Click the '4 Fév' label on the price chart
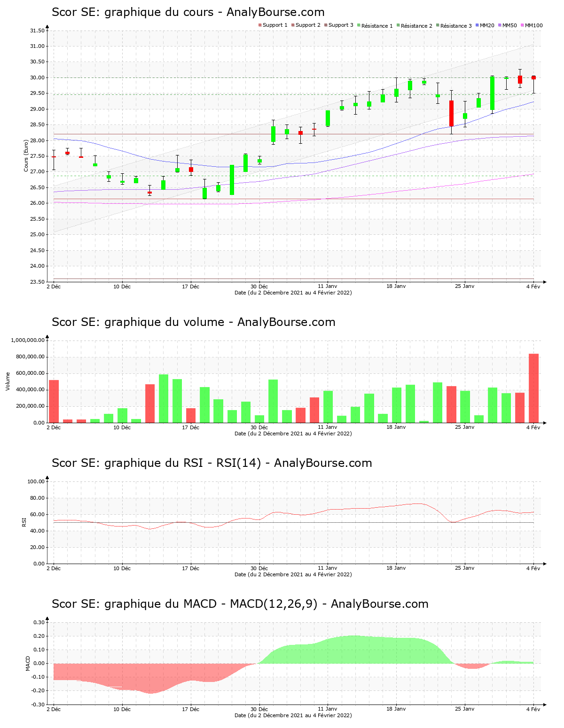Screen dimensions: 564x728 (x=533, y=286)
